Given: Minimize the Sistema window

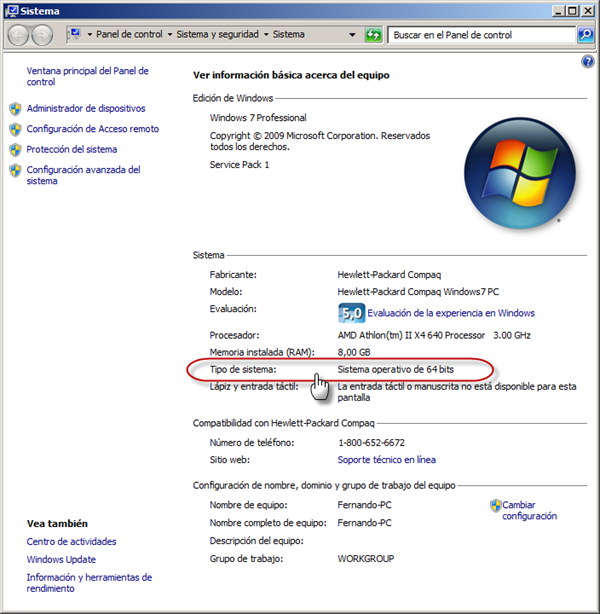Looking at the screenshot, I should 558,11.
